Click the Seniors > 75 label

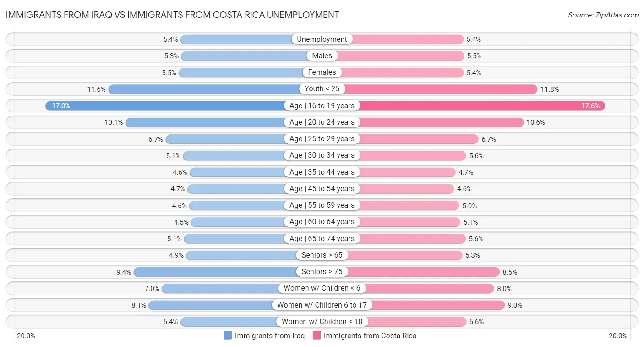click(x=322, y=272)
